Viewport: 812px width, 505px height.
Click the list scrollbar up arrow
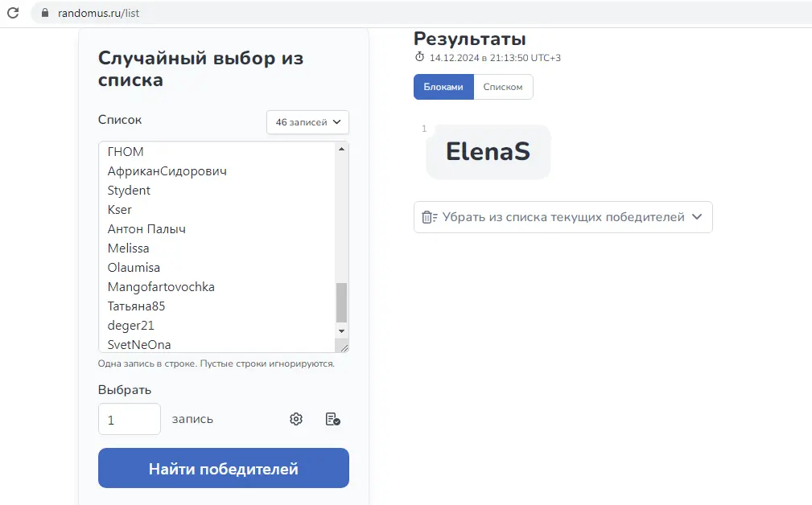click(341, 149)
